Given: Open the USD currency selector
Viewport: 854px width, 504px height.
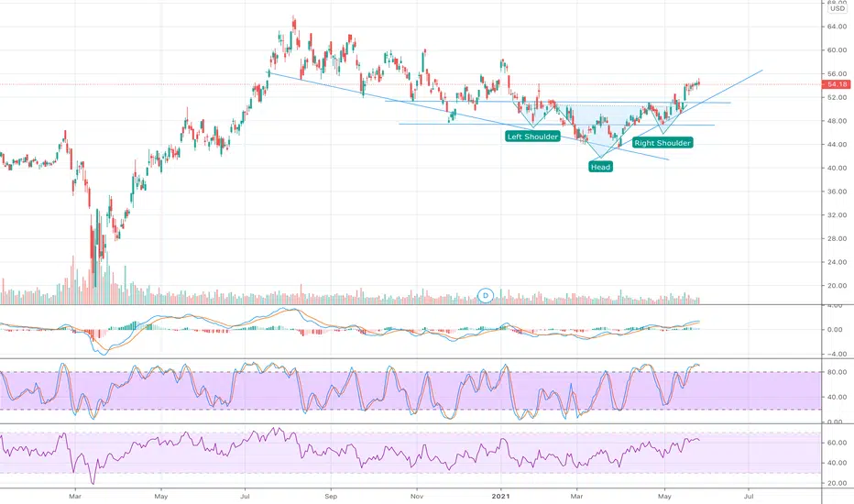Looking at the screenshot, I should (x=838, y=9).
